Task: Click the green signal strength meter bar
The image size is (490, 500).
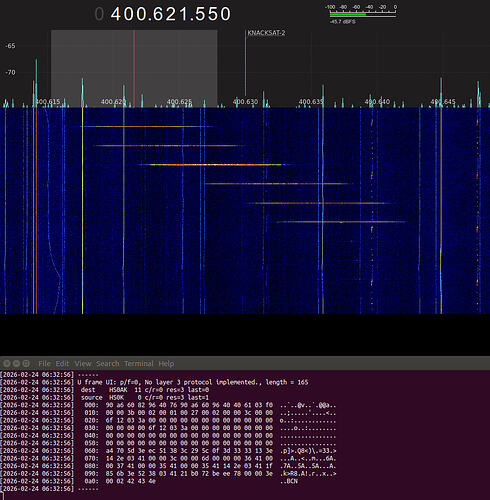Action: pyautogui.click(x=348, y=15)
